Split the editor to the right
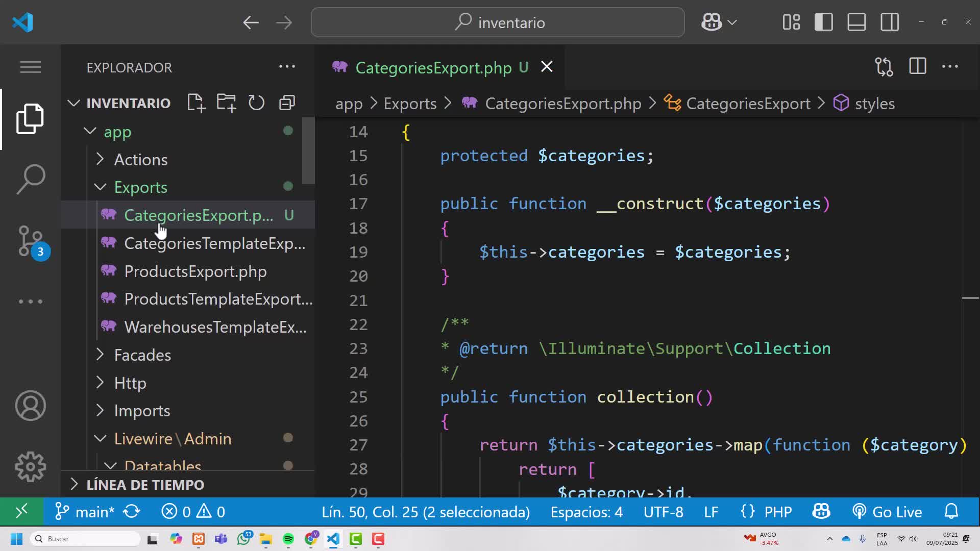The height and width of the screenshot is (551, 980). 917,66
